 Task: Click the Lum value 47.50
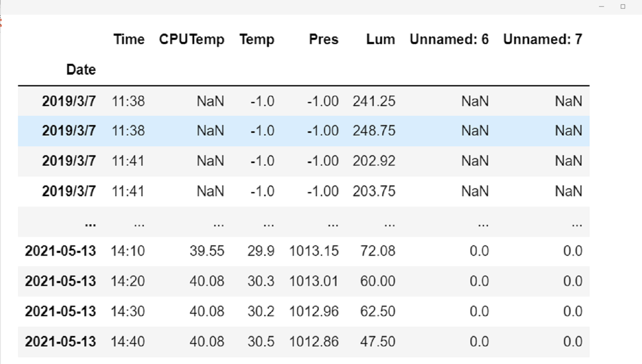click(x=377, y=342)
